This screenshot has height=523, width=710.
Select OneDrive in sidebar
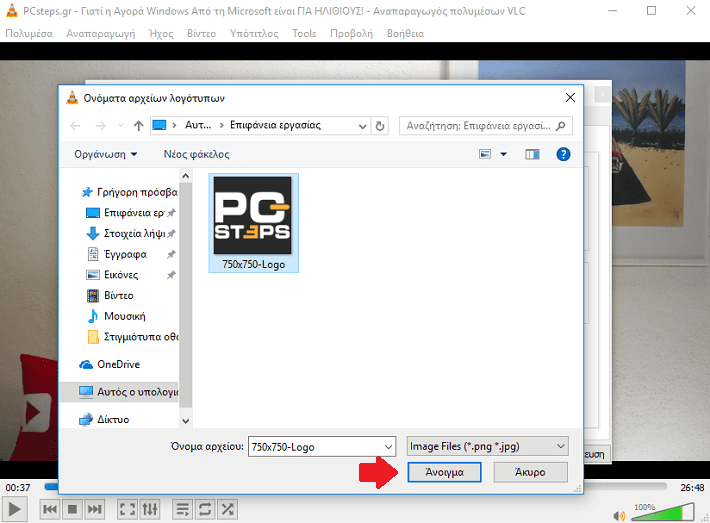110,365
